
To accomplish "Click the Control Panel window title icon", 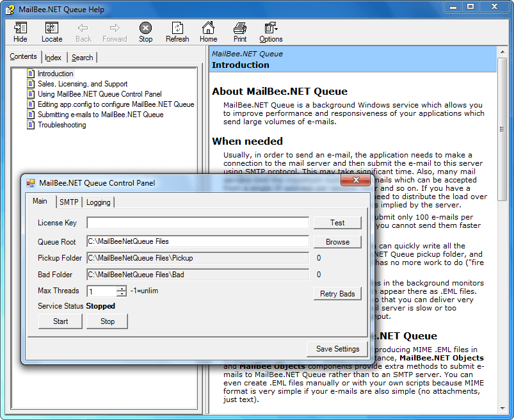I will (x=31, y=183).
